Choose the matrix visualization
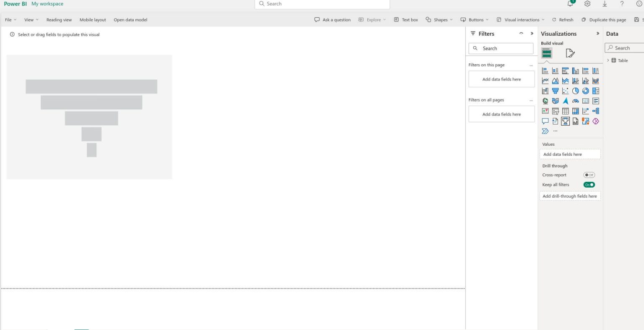The image size is (644, 330). [575, 111]
